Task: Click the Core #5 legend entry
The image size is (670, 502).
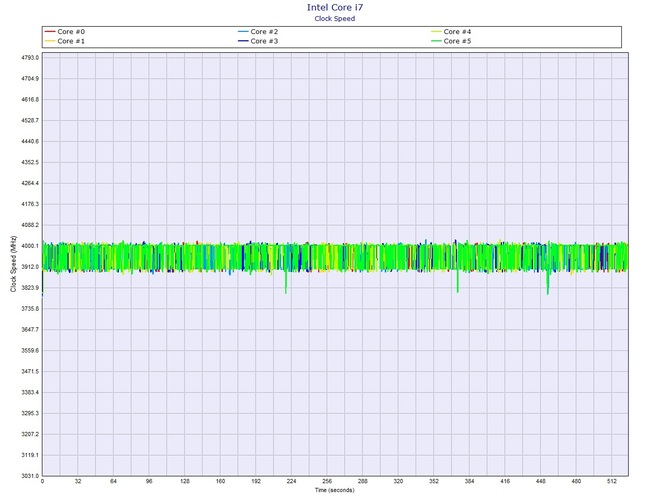Action: (x=451, y=41)
